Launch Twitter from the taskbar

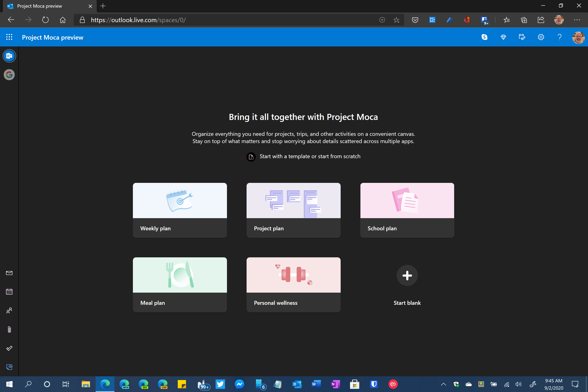220,384
